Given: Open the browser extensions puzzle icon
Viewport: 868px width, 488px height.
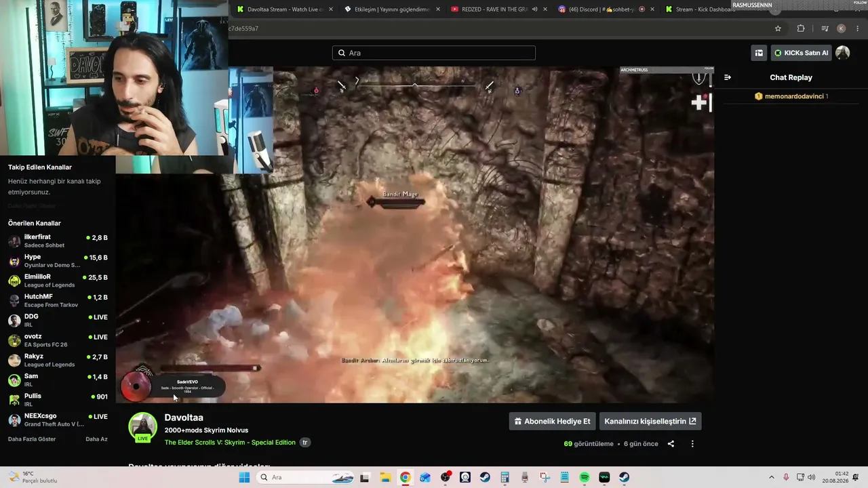Looking at the screenshot, I should (801, 28).
